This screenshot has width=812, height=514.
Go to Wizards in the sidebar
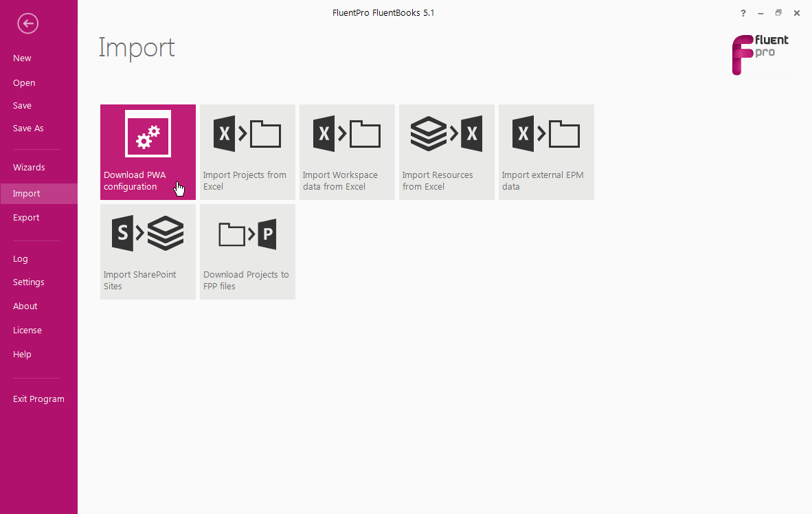point(29,168)
